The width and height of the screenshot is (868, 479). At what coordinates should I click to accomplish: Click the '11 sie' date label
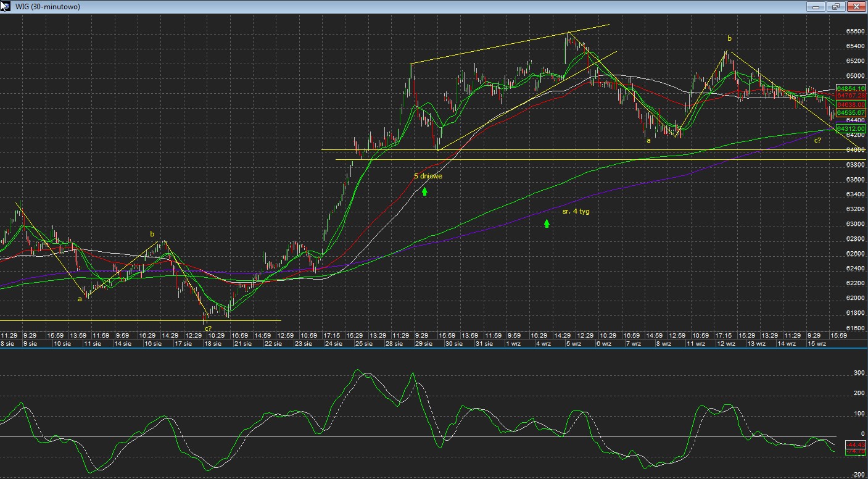[93, 343]
